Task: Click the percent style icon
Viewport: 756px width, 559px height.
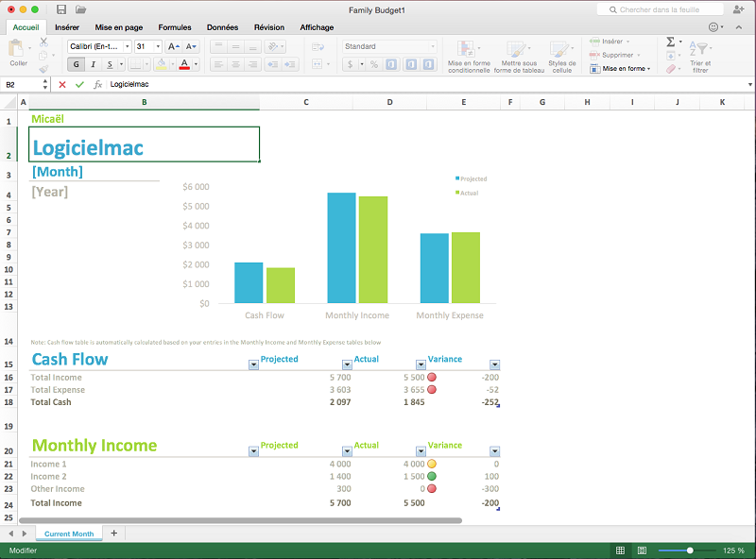Action: click(x=374, y=64)
